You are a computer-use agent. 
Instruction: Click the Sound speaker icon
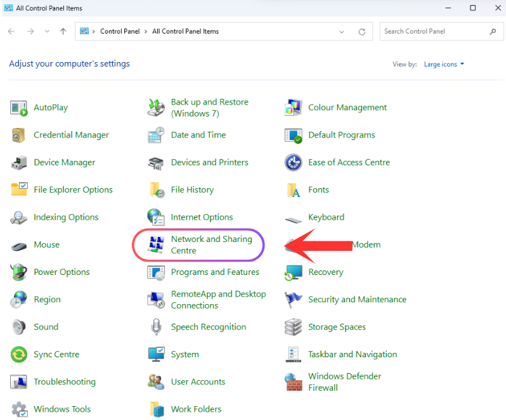pos(19,327)
